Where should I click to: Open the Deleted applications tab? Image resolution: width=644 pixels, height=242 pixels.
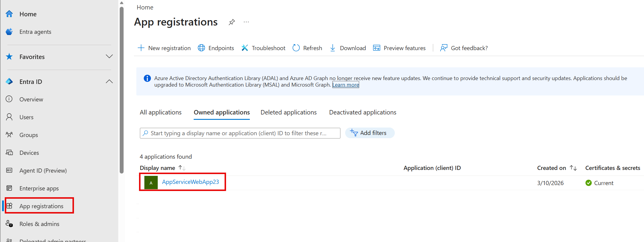pos(288,112)
